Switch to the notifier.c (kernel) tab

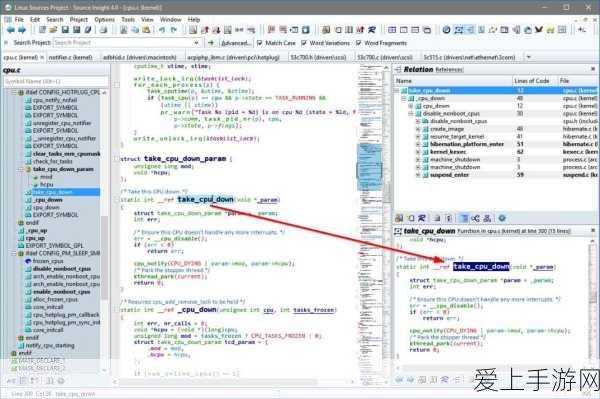point(70,57)
